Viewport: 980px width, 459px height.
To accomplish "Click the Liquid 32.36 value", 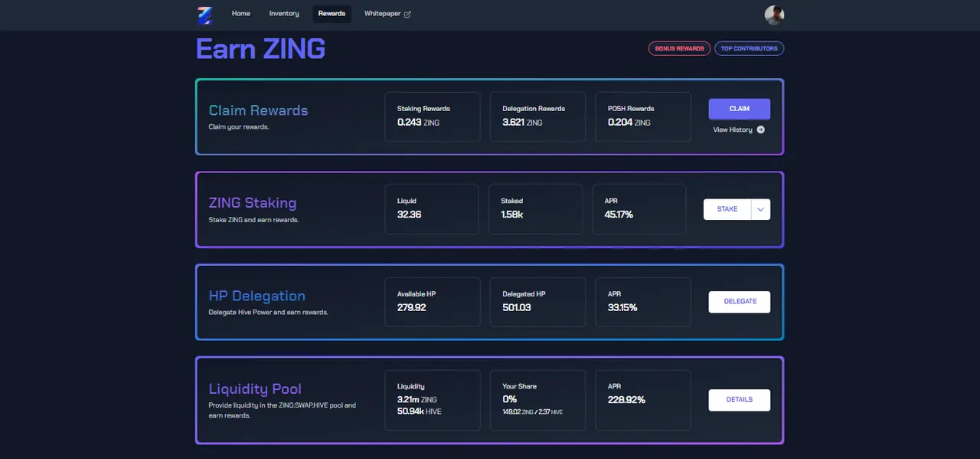I will (x=409, y=215).
